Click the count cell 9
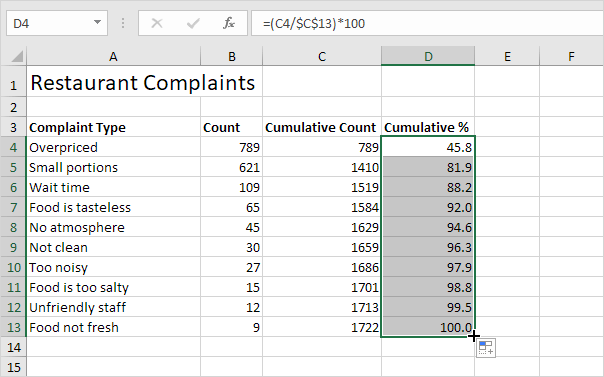604x377 pixels. pos(232,327)
